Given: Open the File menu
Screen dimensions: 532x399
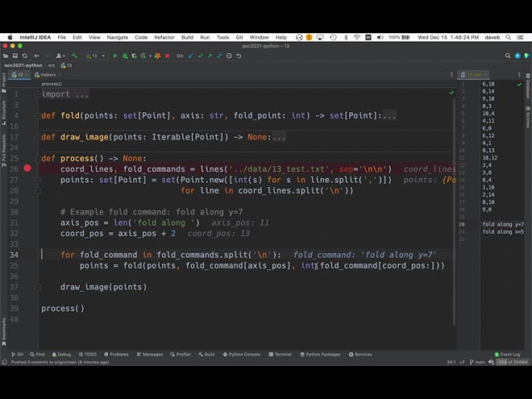Looking at the screenshot, I should [x=62, y=37].
